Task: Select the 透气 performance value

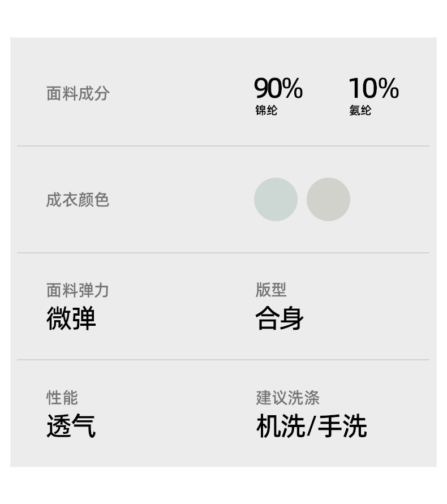Action: click(71, 426)
